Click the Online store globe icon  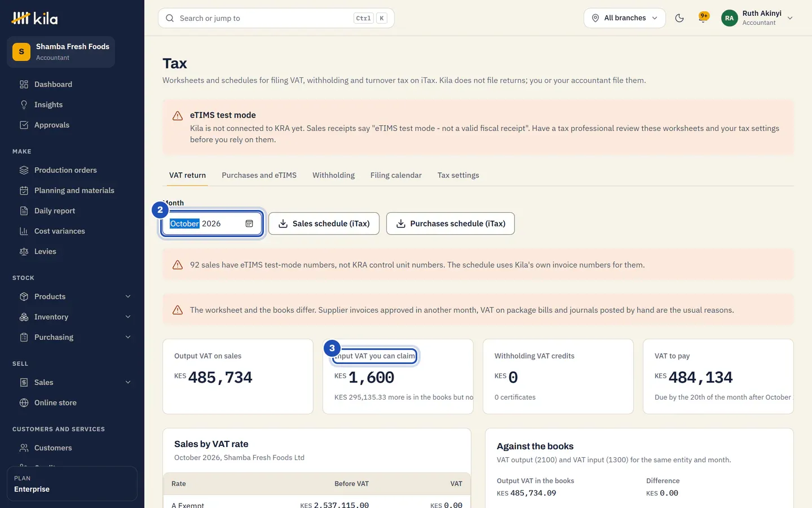(24, 402)
